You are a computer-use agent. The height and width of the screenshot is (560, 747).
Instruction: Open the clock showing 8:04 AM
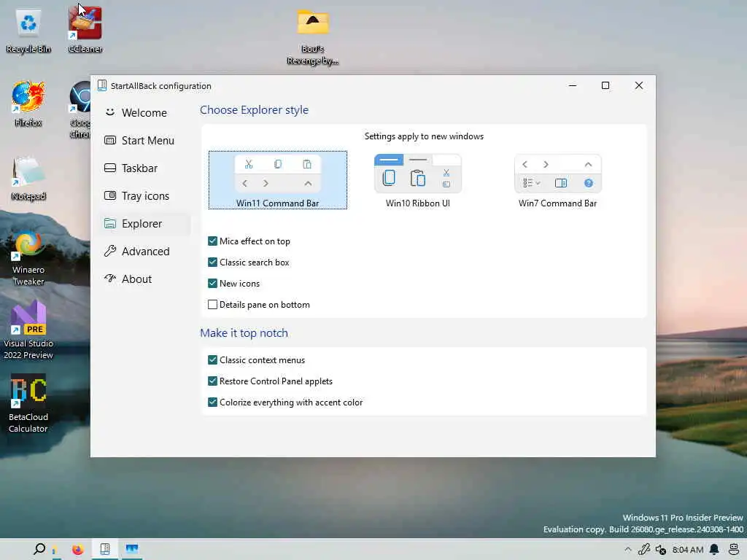pos(687,550)
